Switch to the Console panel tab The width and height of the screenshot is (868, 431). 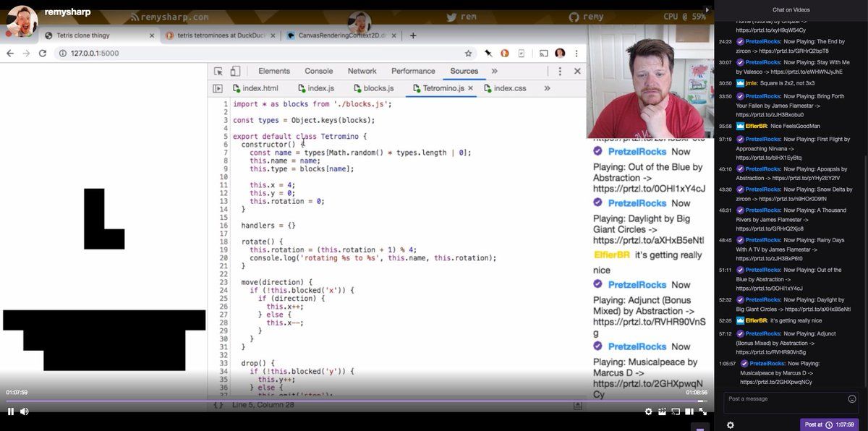tap(318, 71)
